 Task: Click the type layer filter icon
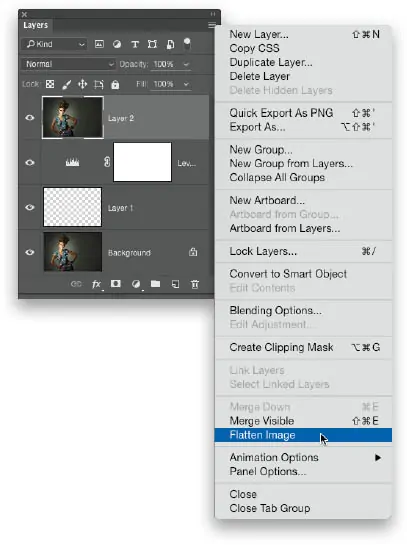[x=135, y=44]
